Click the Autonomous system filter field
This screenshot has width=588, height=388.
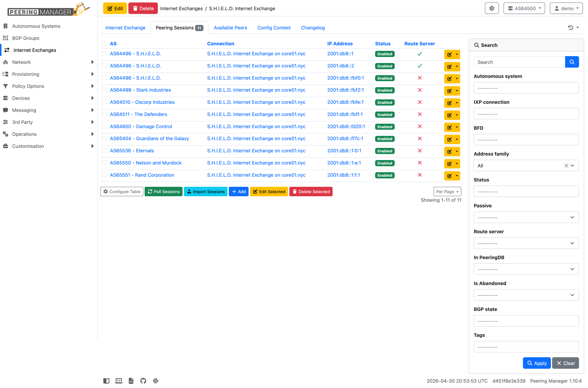coord(526,88)
